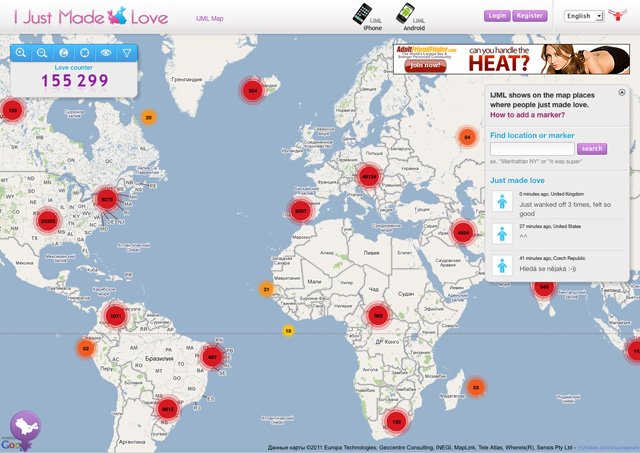
Task: Click the purple search button
Action: pyautogui.click(x=592, y=149)
